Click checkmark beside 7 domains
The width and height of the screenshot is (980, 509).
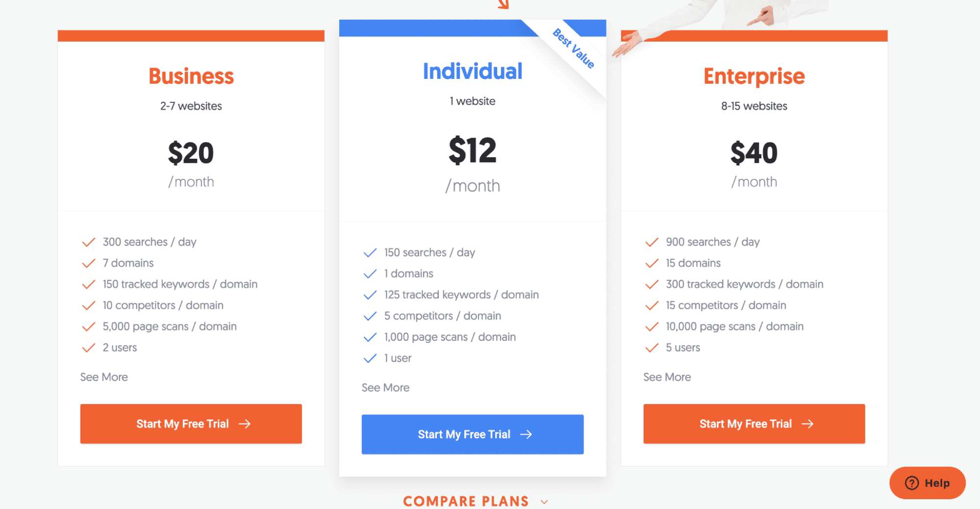tap(89, 264)
